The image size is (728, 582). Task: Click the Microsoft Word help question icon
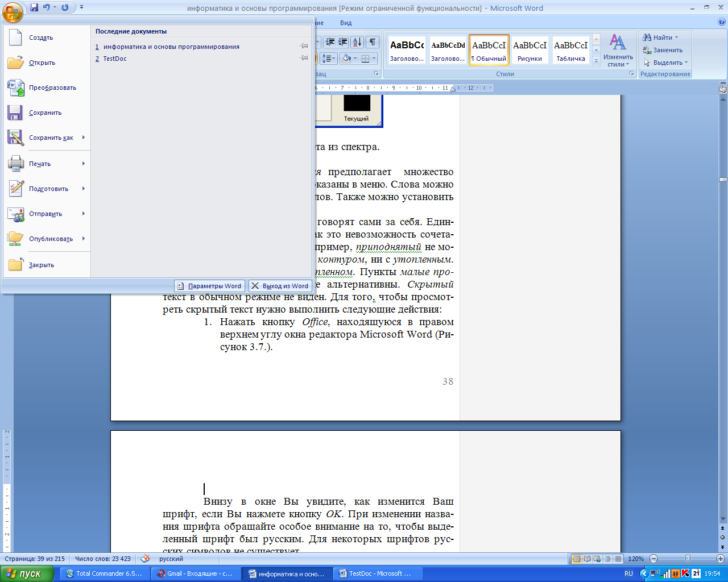(722, 23)
